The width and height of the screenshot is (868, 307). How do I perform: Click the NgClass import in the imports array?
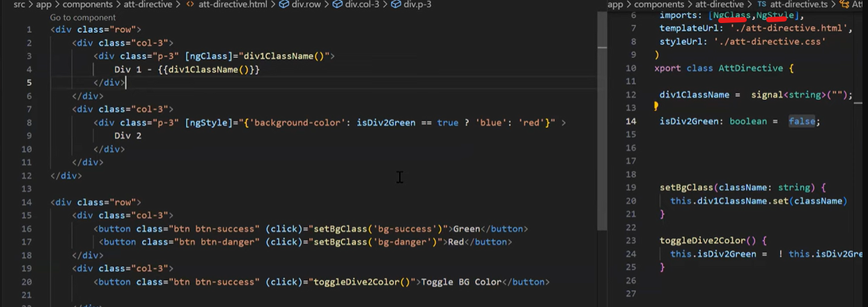click(x=738, y=15)
